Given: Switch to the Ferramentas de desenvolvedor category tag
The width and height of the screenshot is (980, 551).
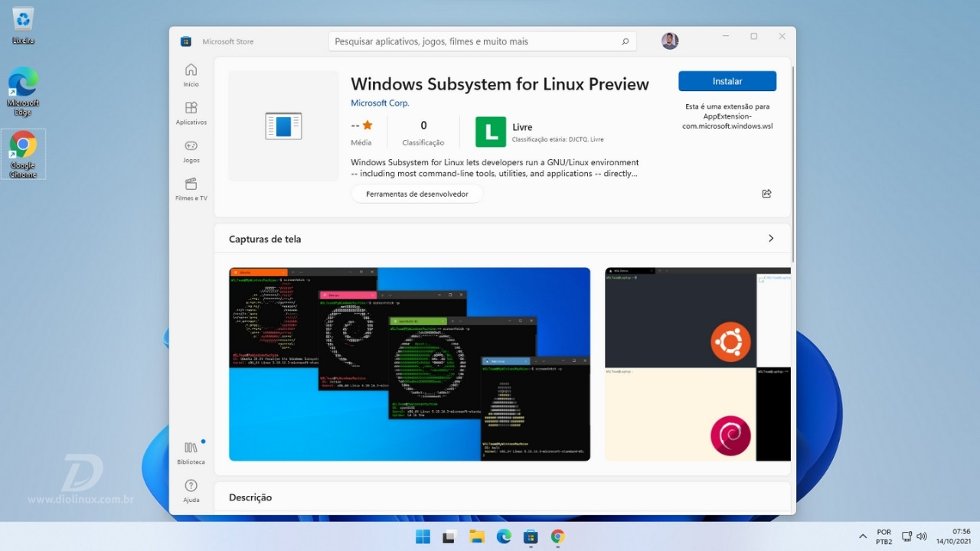Looking at the screenshot, I should click(x=416, y=194).
